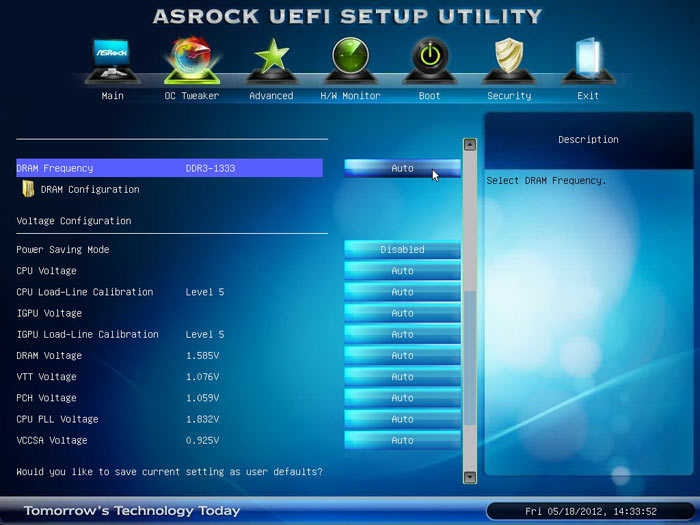Screen dimensions: 700x525
Task: Select the CPU Load-Line Calibration label
Action: (x=85, y=292)
